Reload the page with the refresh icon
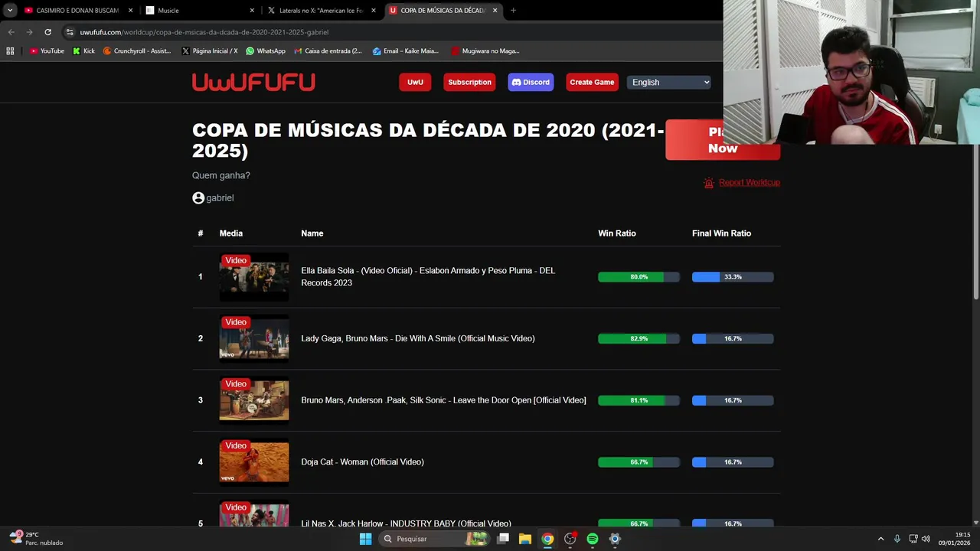 (47, 32)
